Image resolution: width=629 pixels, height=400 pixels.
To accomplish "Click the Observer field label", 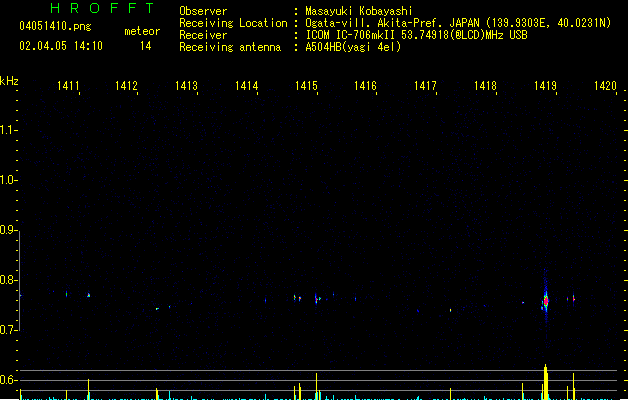I will [x=203, y=11].
